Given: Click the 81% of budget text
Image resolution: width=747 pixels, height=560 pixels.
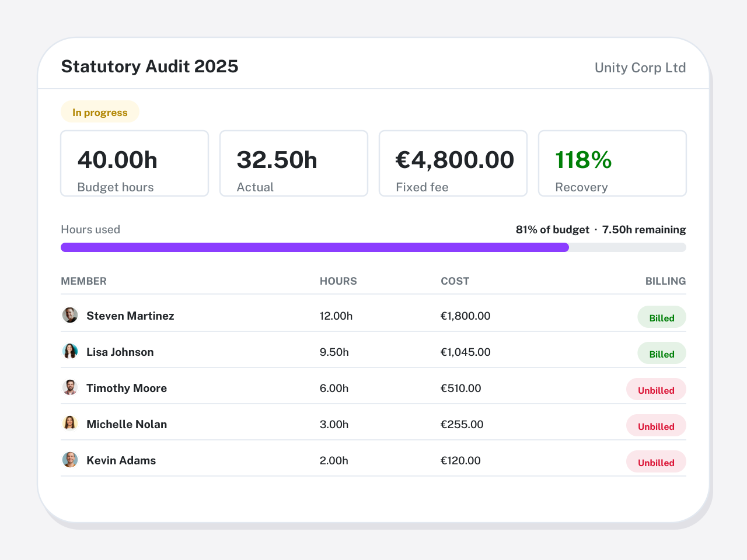Looking at the screenshot, I should [553, 230].
